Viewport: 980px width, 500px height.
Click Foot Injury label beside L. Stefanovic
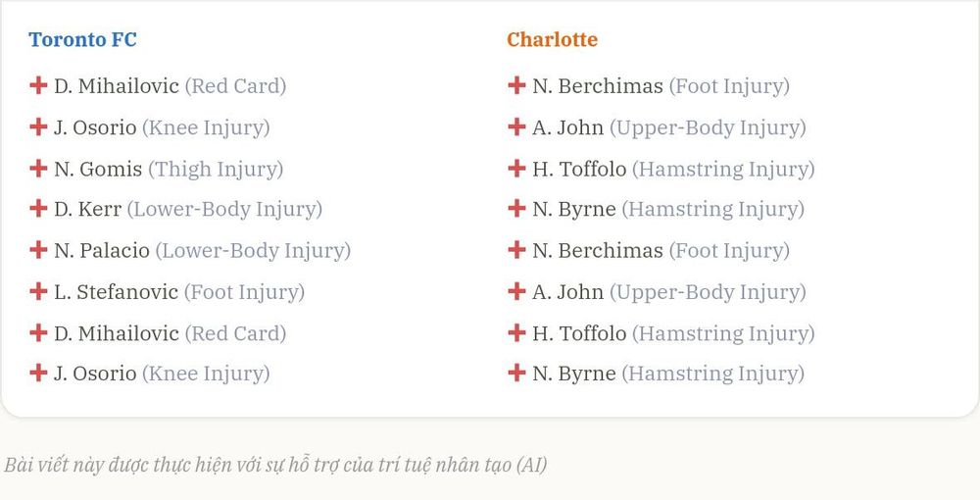pos(244,292)
